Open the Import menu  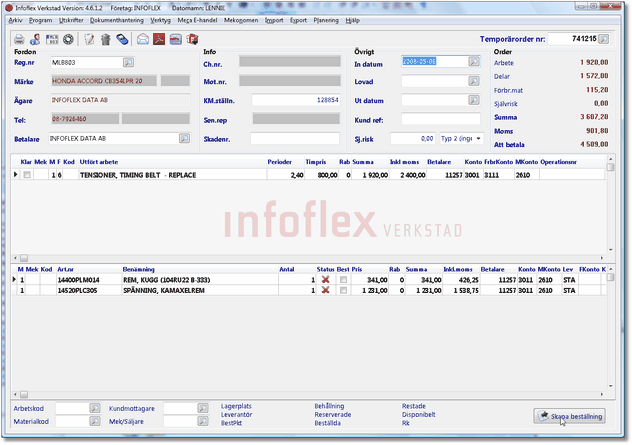point(274,20)
